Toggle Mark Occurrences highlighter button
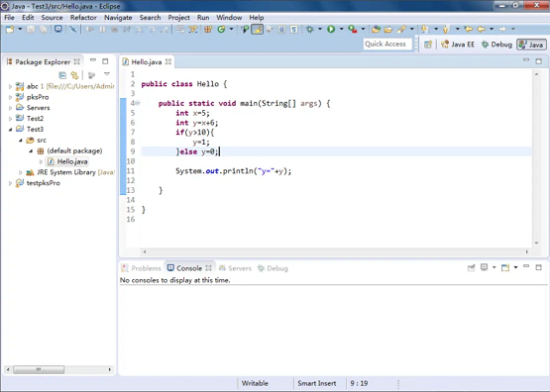Screen dimensions: 550x392 [x=257, y=29]
